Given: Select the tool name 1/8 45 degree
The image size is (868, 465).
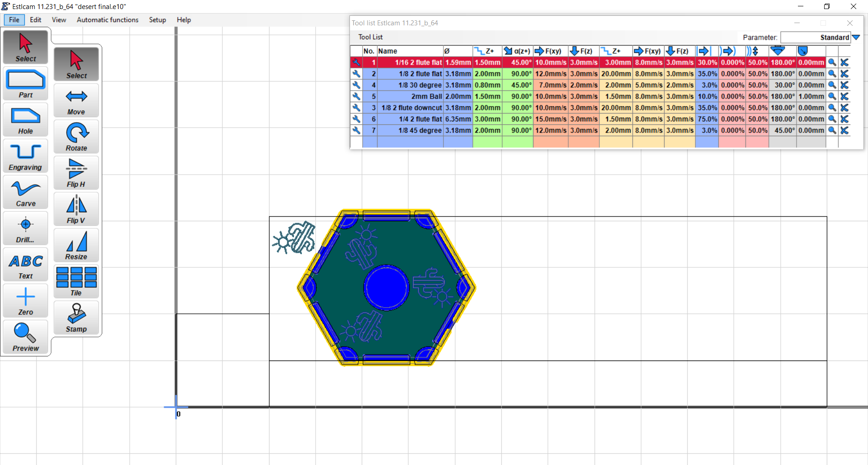Looking at the screenshot, I should tap(410, 130).
